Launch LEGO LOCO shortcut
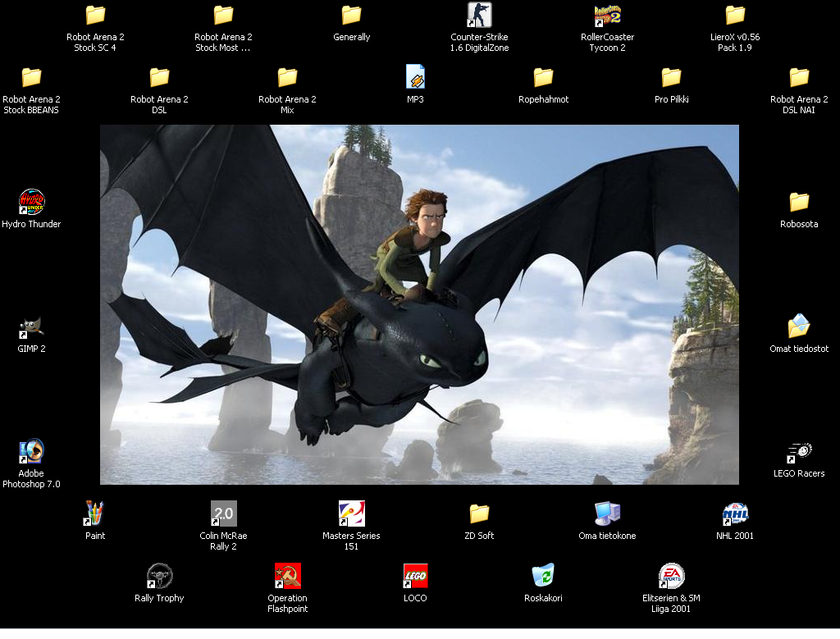This screenshot has height=639, width=840. (x=415, y=576)
